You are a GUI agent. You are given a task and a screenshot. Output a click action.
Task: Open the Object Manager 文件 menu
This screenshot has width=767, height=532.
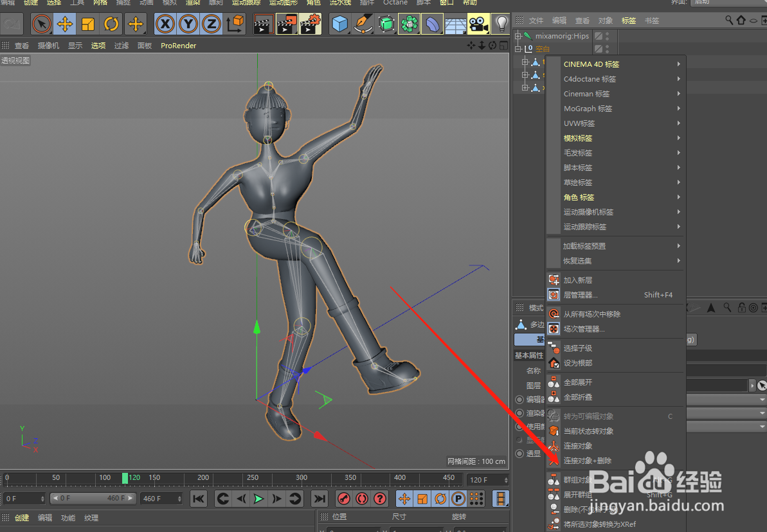[x=536, y=21]
